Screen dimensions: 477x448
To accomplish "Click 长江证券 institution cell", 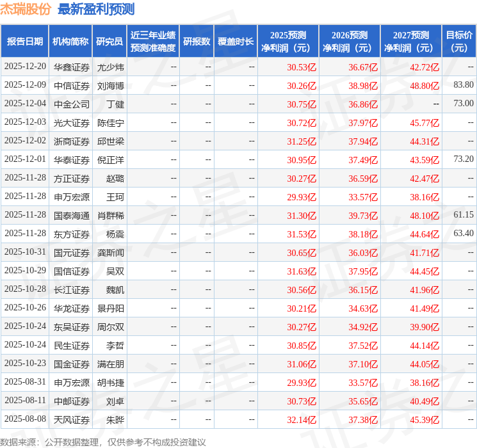I will [x=72, y=290].
